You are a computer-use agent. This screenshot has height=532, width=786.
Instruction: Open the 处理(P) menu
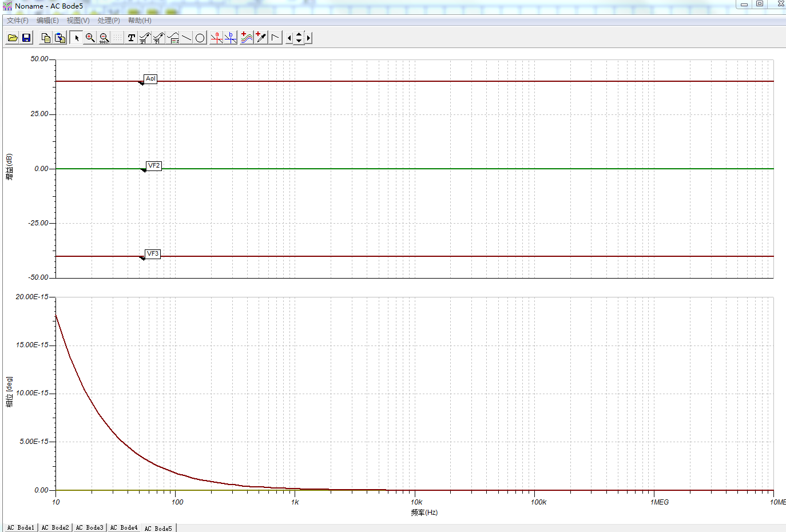tap(109, 21)
